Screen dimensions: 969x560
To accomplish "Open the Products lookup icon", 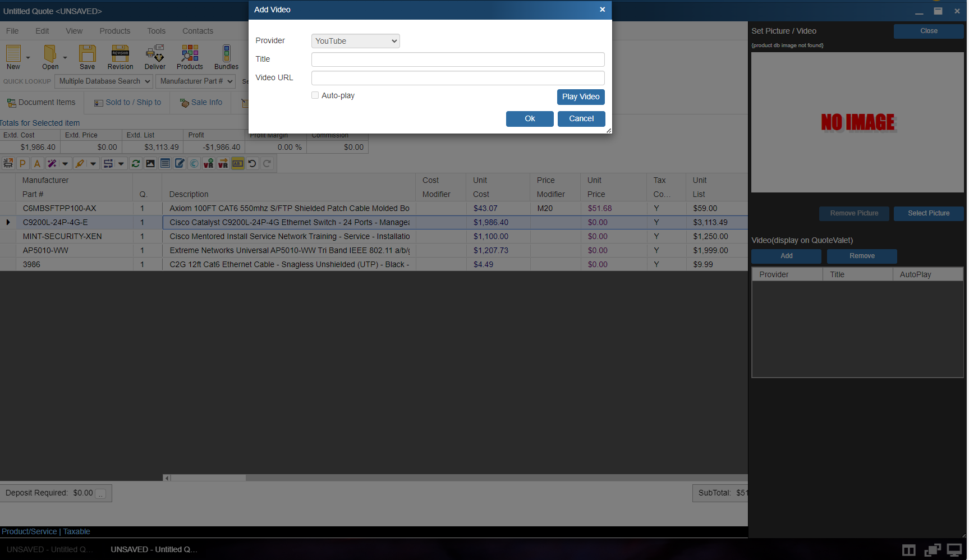I will point(190,53).
